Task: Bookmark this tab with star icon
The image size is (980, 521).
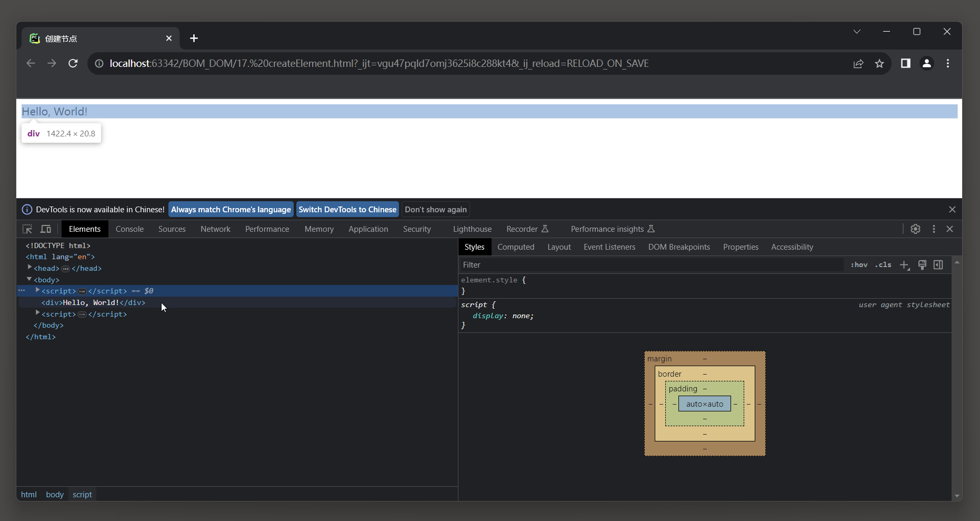Action: 879,64
